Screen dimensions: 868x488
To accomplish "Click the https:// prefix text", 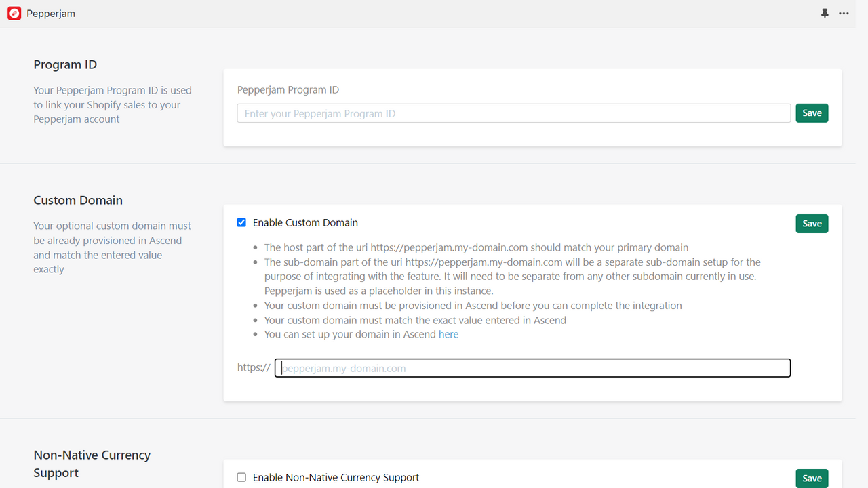I will point(254,367).
